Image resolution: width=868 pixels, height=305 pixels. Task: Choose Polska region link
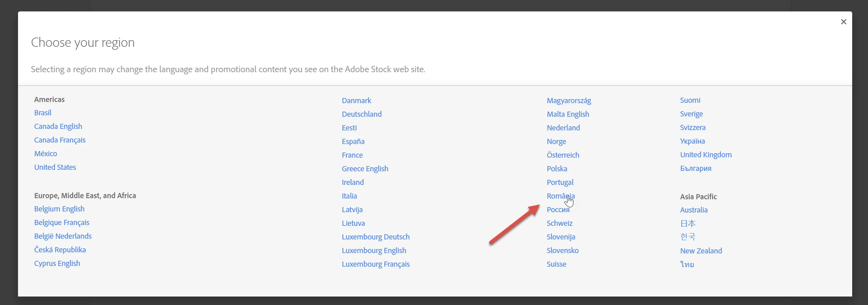click(x=556, y=169)
